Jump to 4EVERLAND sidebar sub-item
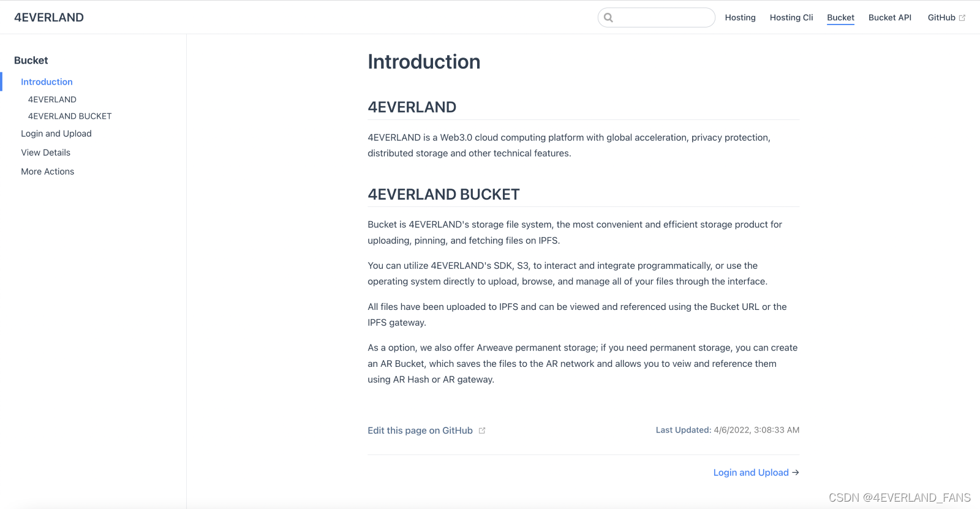Viewport: 980px width, 509px height. 52,99
